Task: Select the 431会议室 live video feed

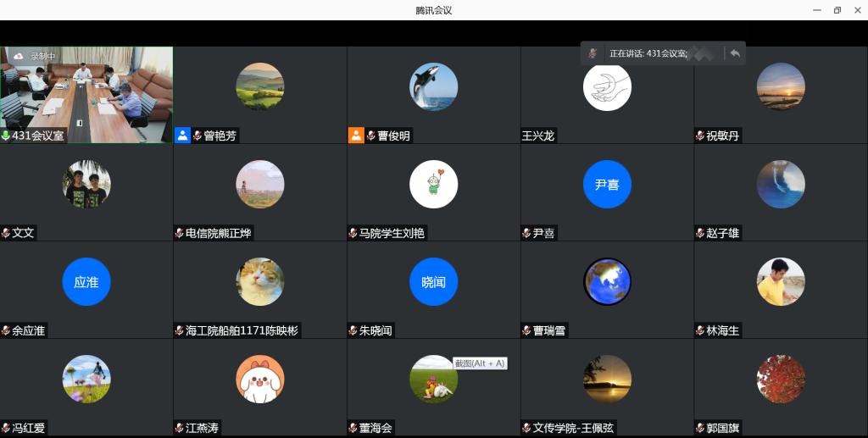Action: [86, 89]
